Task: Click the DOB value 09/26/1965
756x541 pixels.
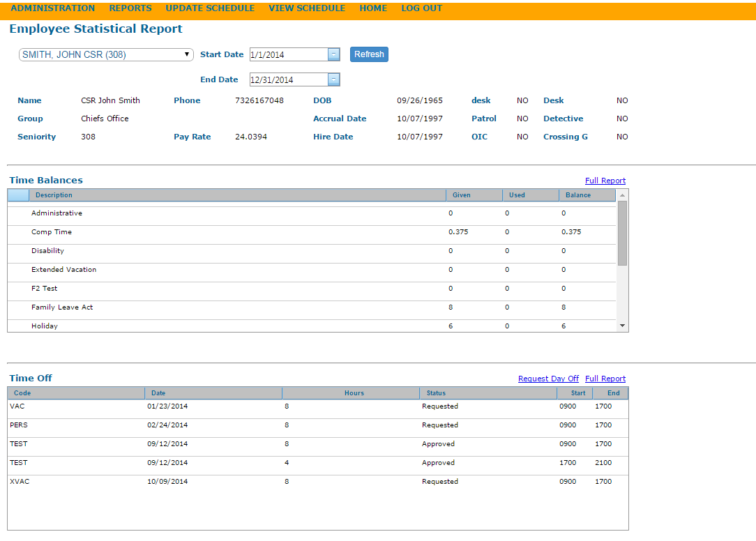Action: pyautogui.click(x=419, y=100)
